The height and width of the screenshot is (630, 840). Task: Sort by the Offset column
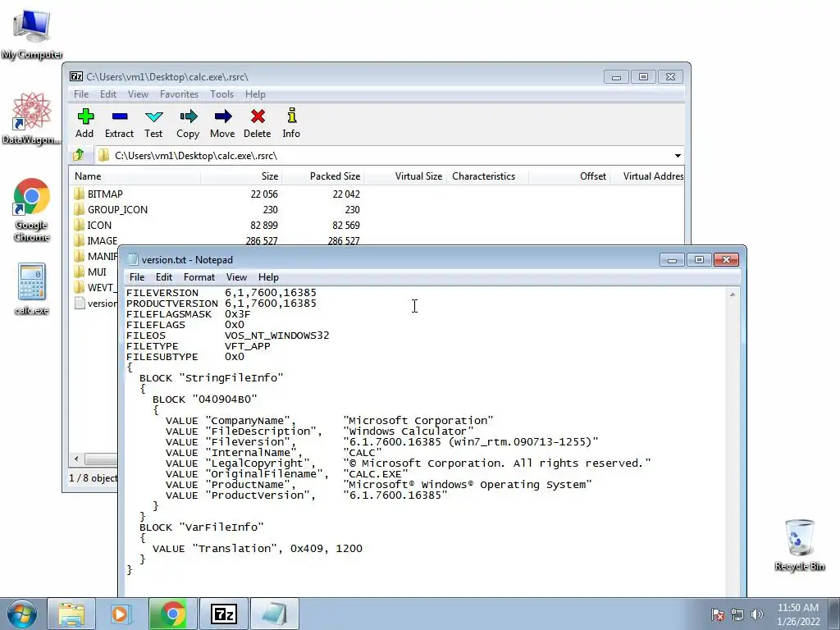(569, 176)
